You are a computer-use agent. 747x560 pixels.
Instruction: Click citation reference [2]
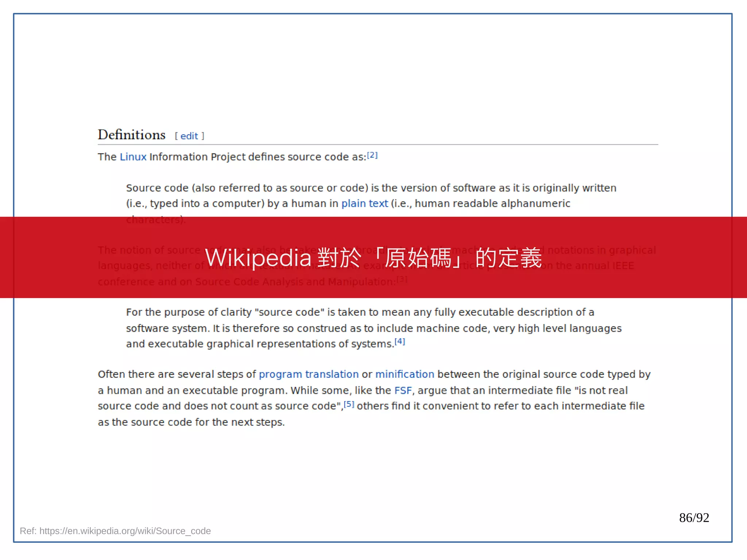tap(372, 155)
